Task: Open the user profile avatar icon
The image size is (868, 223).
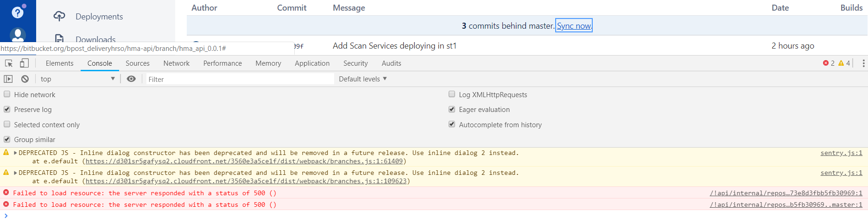Action: (x=18, y=35)
